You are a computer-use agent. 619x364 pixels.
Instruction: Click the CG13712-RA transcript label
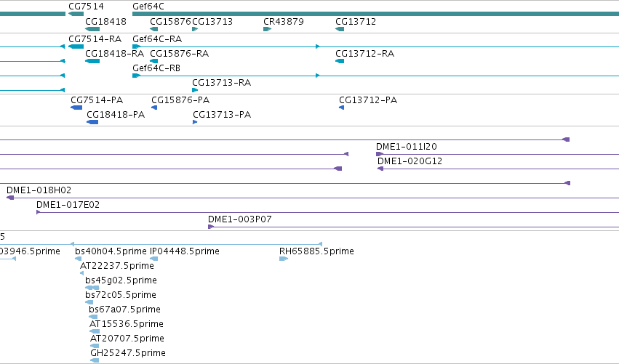point(364,53)
